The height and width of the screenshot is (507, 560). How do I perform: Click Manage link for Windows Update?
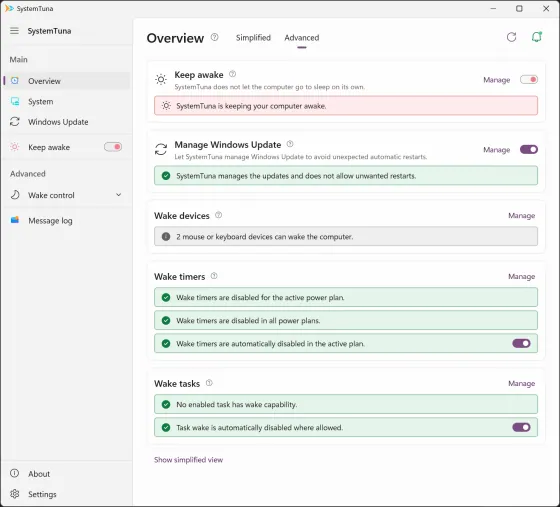496,150
